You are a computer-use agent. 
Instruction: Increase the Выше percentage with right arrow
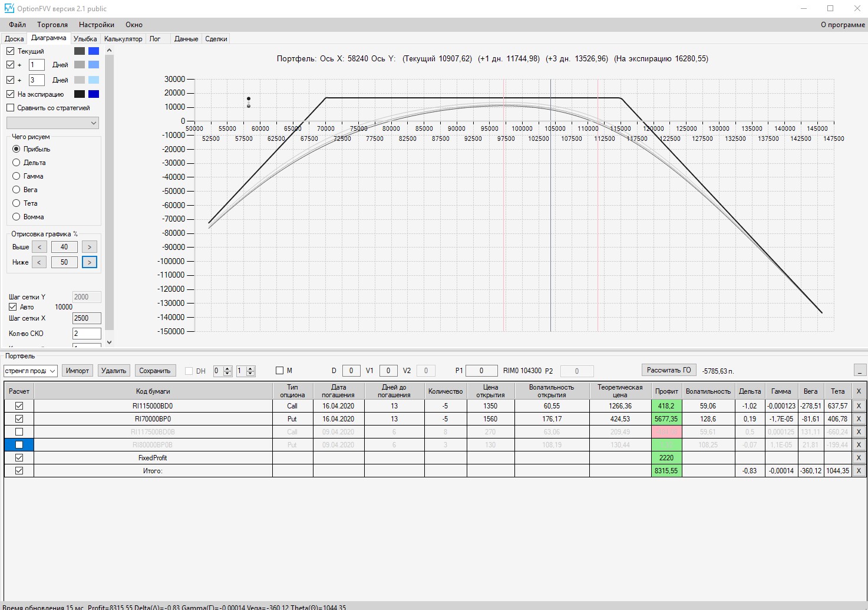[x=90, y=247]
